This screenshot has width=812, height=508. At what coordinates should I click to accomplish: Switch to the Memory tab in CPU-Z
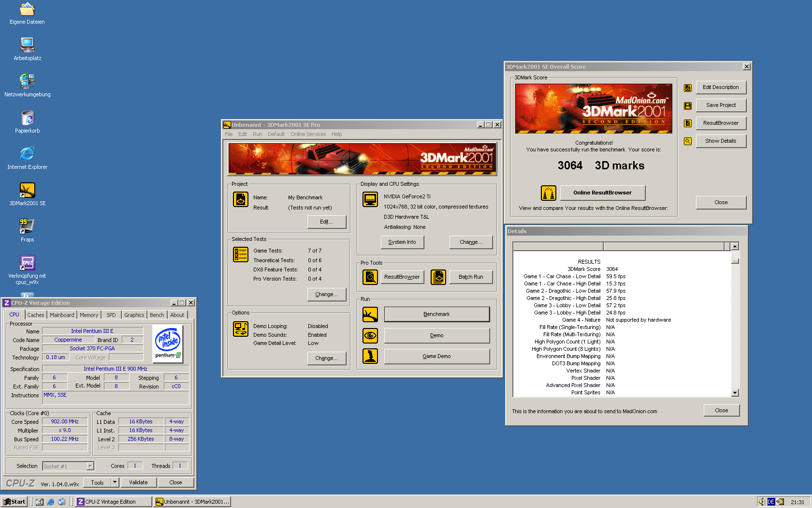point(89,315)
